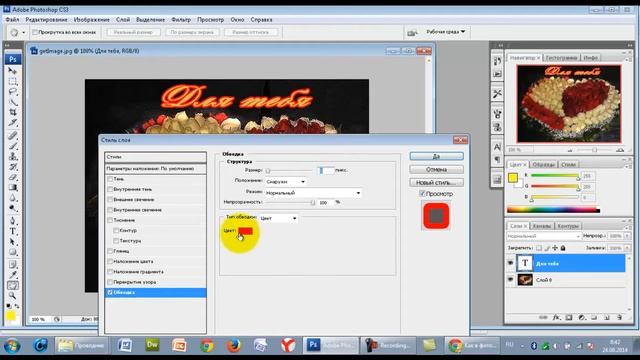Open the Рабочая среда workspace dropdown
Image resolution: width=640 pixels, height=360 pixels.
click(446, 32)
